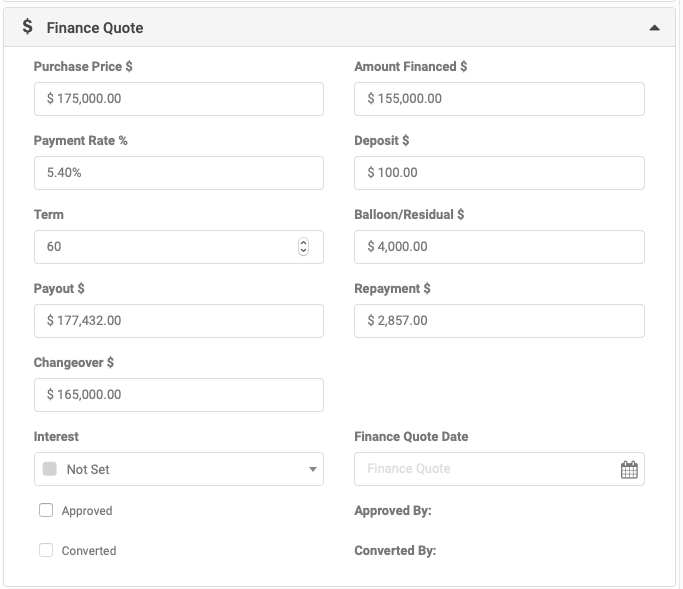Select the Purchase Price field
The height and width of the screenshot is (589, 683).
tap(179, 99)
